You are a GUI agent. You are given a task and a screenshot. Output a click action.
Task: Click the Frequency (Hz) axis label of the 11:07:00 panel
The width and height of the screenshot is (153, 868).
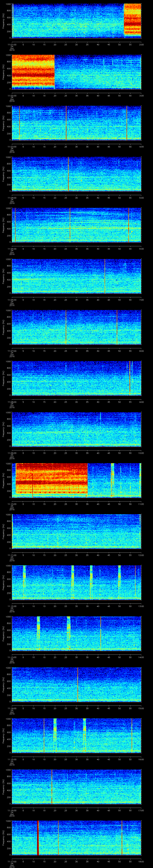[4, 327]
